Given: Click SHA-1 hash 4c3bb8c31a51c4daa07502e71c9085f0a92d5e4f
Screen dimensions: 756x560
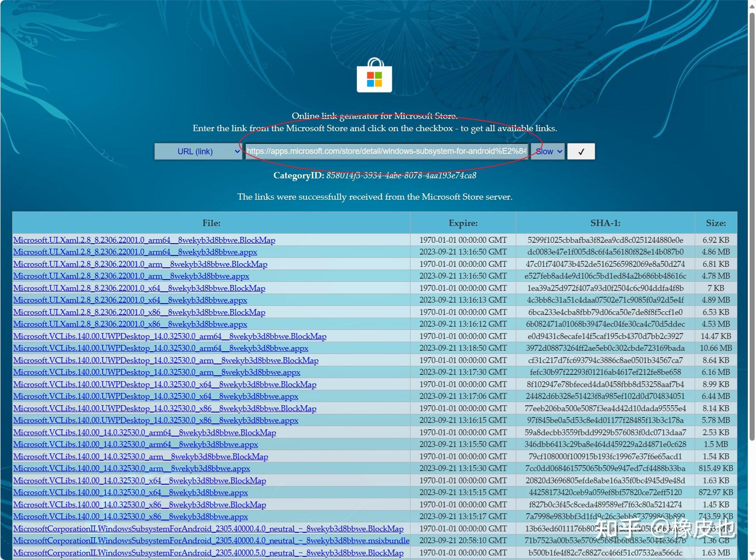Looking at the screenshot, I should click(x=605, y=300).
